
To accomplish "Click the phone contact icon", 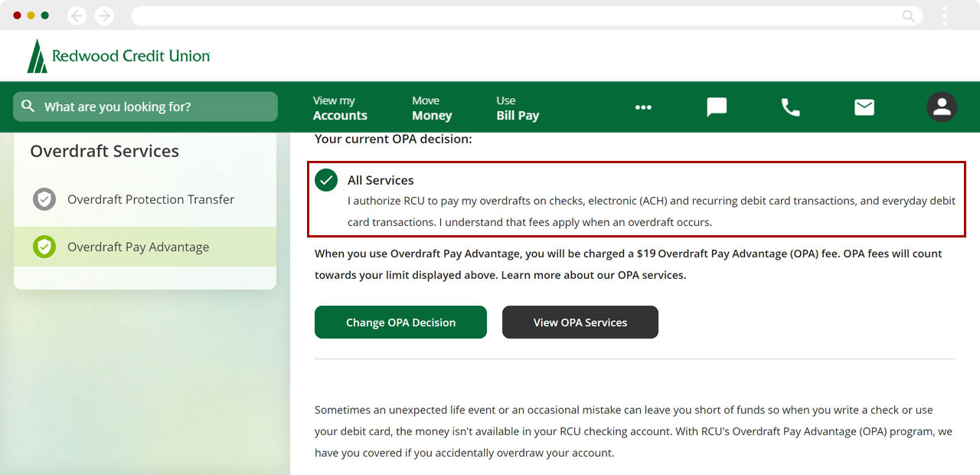I will (790, 107).
